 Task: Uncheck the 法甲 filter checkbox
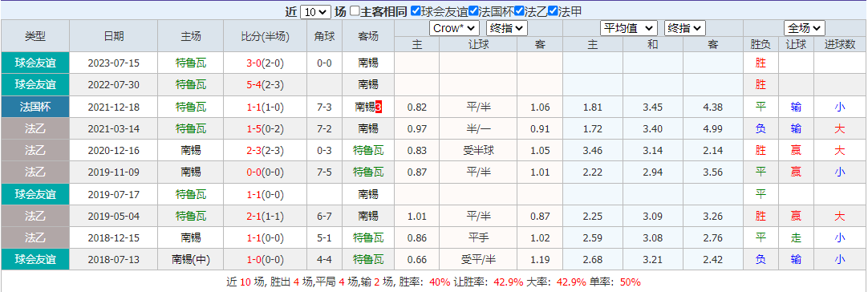click(x=552, y=11)
